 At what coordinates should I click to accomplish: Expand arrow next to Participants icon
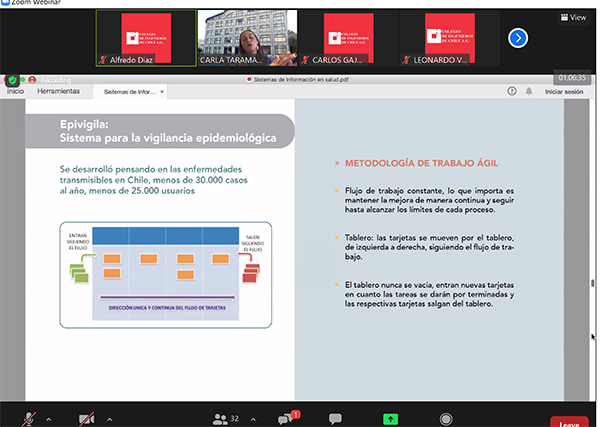pyautogui.click(x=253, y=418)
